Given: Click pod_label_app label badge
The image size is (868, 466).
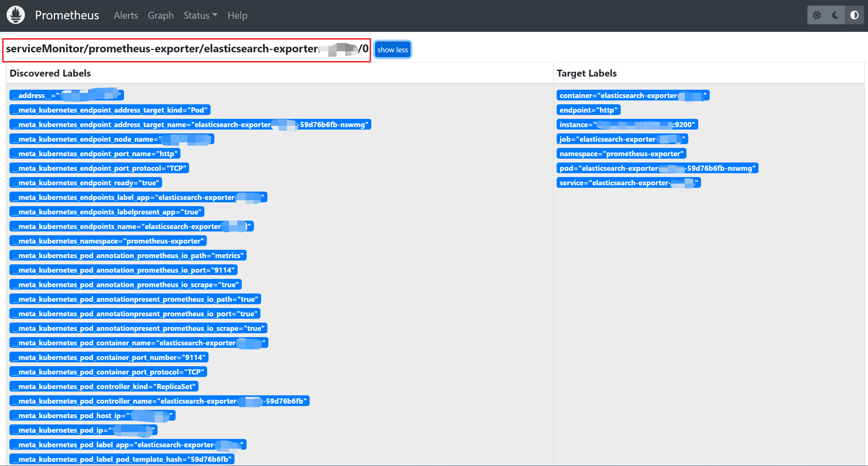Looking at the screenshot, I should coord(128,445).
